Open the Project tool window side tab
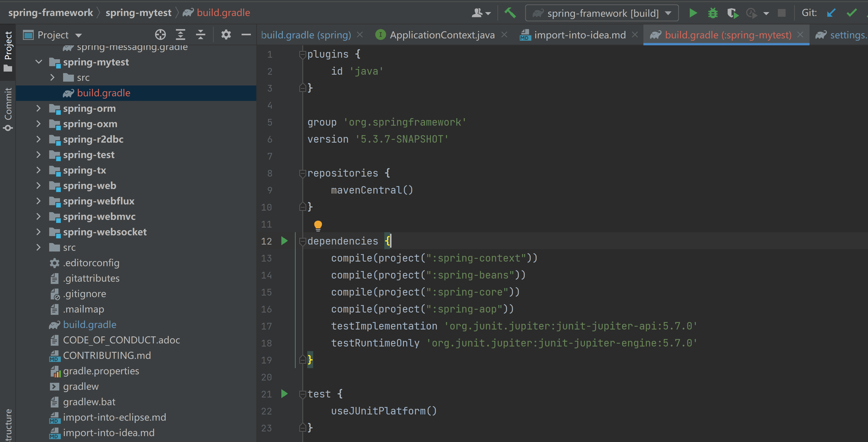Viewport: 868px width, 442px height. point(8,51)
